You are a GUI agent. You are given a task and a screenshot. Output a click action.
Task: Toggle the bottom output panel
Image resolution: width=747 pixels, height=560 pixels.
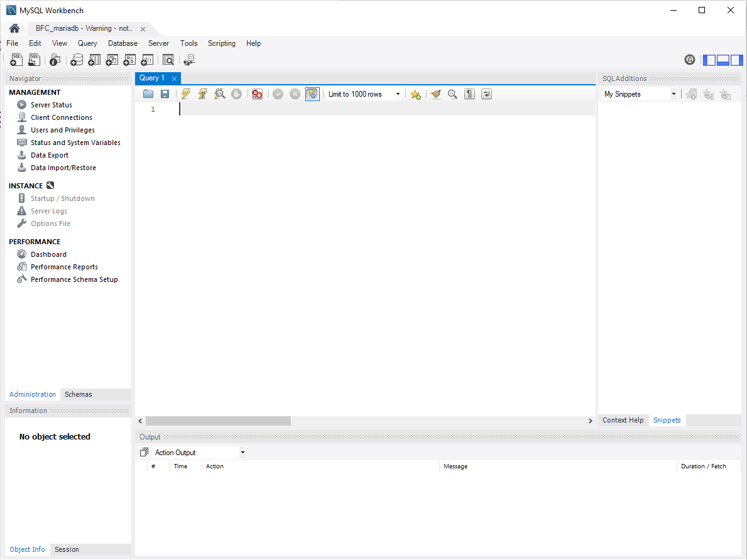723,60
